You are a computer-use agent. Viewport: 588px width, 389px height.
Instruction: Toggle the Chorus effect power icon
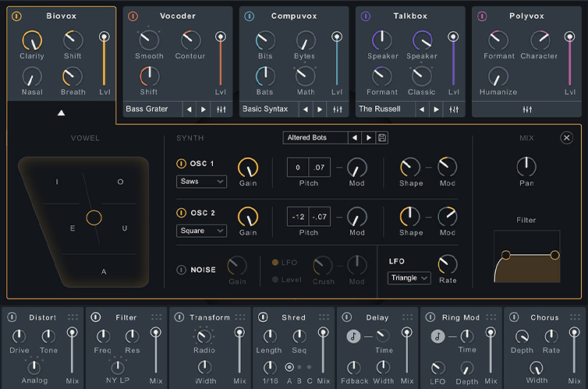(514, 317)
